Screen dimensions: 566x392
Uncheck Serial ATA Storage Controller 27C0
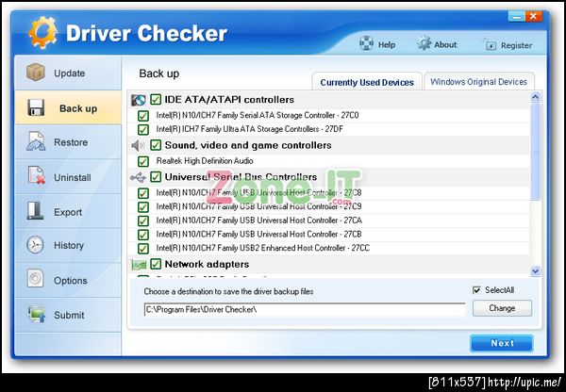143,116
